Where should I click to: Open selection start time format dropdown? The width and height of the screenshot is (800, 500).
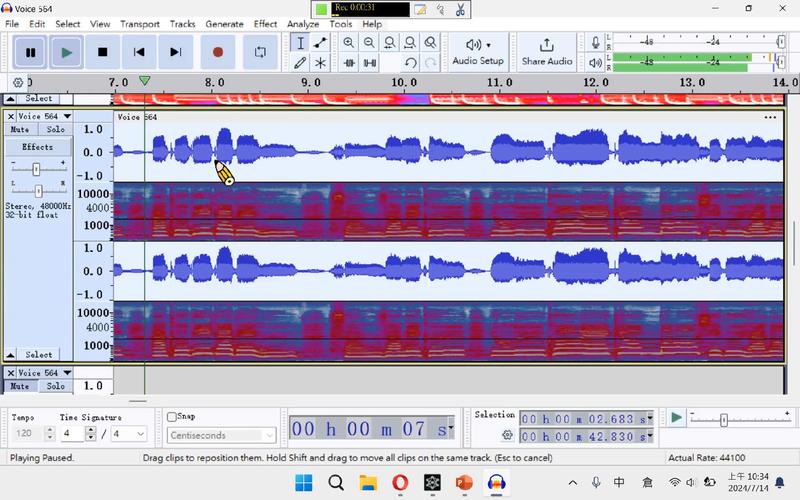pyautogui.click(x=650, y=418)
